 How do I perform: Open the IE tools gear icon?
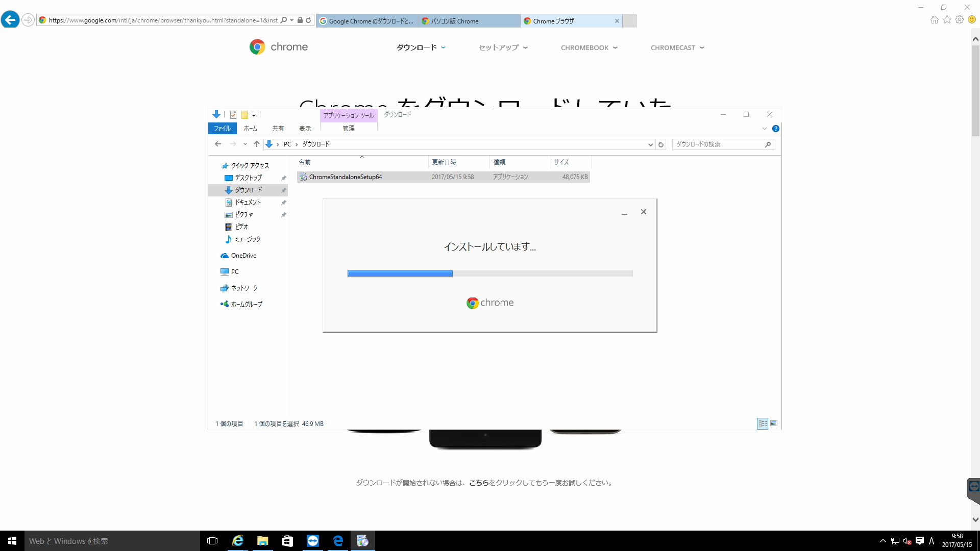[960, 19]
